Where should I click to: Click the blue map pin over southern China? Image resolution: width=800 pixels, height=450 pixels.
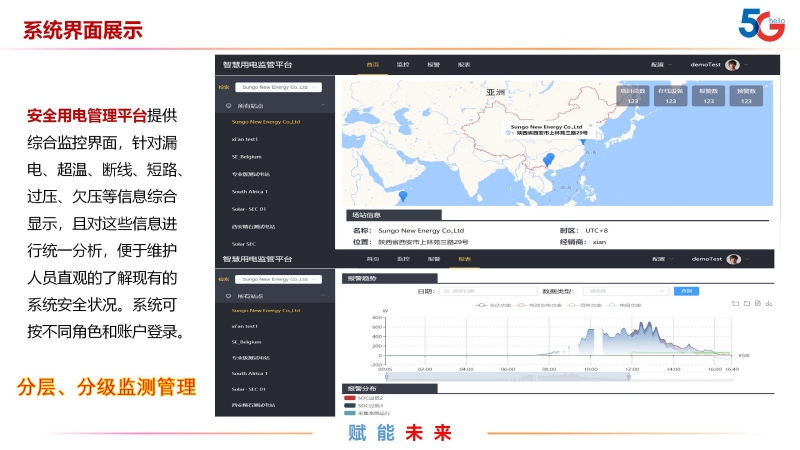coord(547,160)
